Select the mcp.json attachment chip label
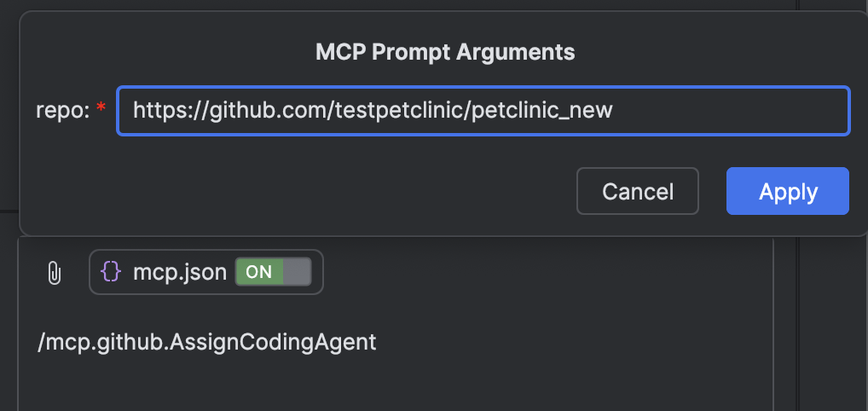Viewport: 868px width, 411px height. 180,273
